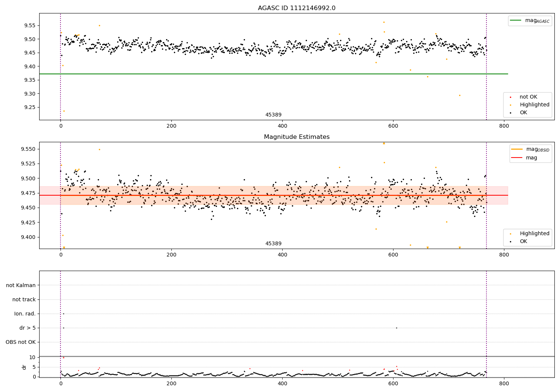The width and height of the screenshot is (560, 392).
Task: Select the 400 x-tick under the bottom panel
Action: 282,383
